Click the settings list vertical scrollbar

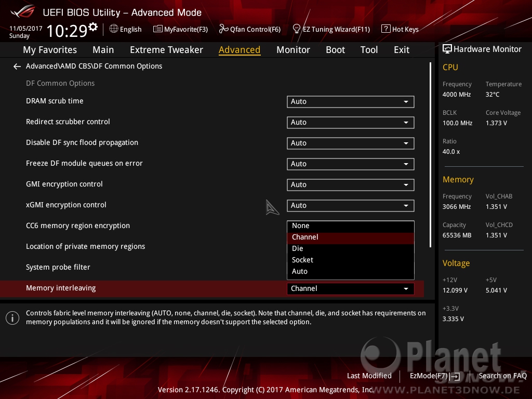click(430, 155)
